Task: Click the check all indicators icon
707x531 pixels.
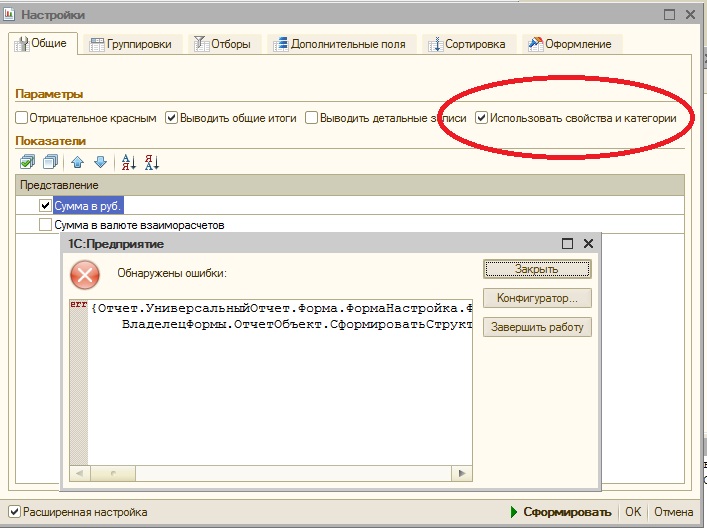Action: (27, 162)
